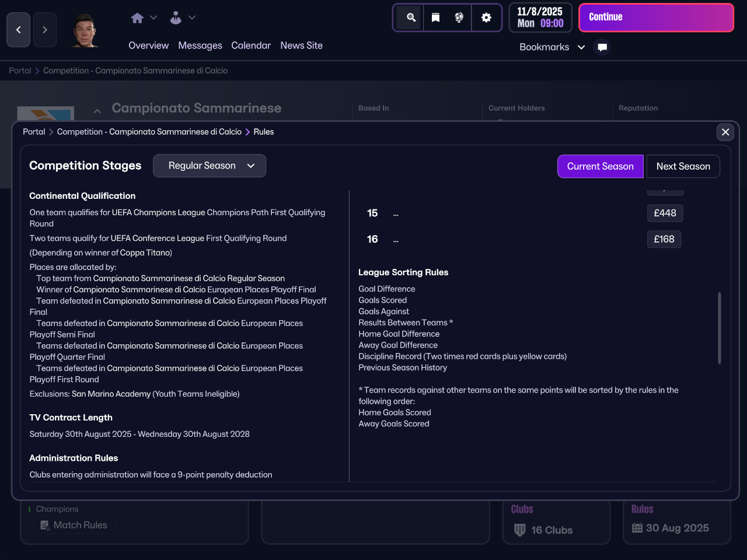The width and height of the screenshot is (747, 560).
Task: Open the home menu icon
Action: [x=138, y=18]
